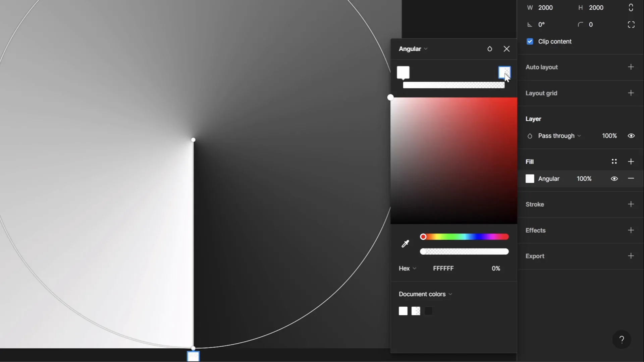Change color format via the Hex dropdown
The height and width of the screenshot is (362, 644).
(x=407, y=268)
